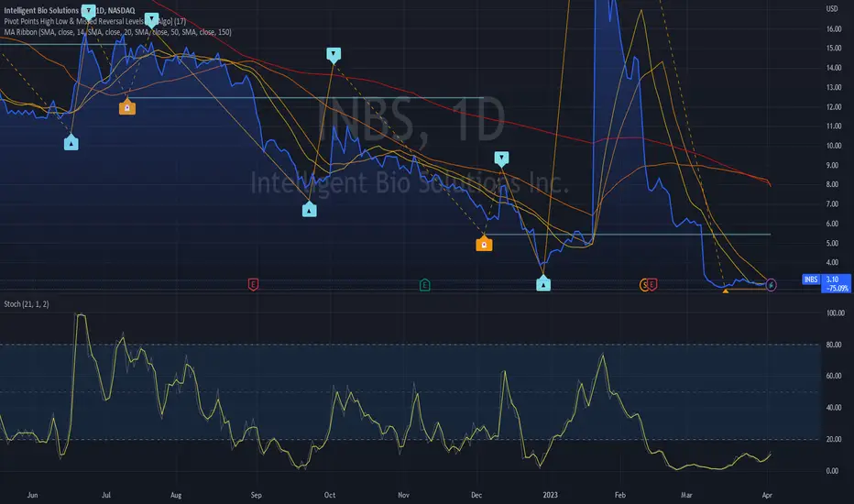Open the USD currency selector
The width and height of the screenshot is (854, 504).
point(832,9)
